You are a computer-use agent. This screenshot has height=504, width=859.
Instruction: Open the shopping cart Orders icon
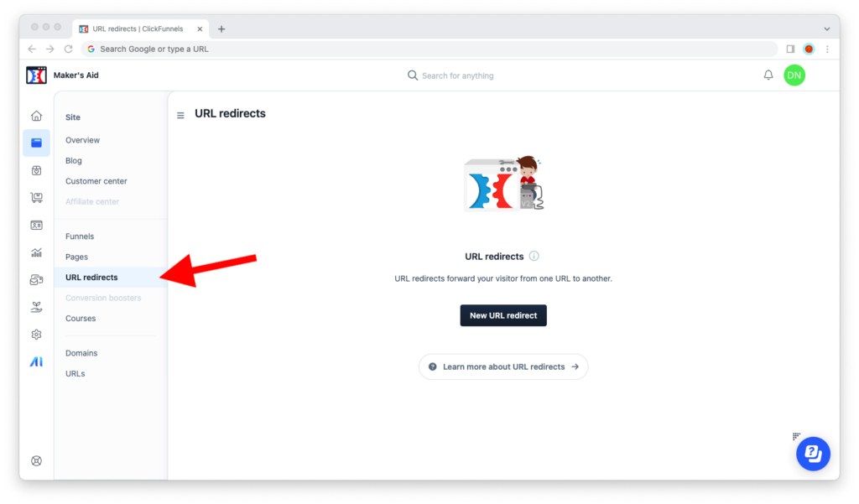pos(36,198)
